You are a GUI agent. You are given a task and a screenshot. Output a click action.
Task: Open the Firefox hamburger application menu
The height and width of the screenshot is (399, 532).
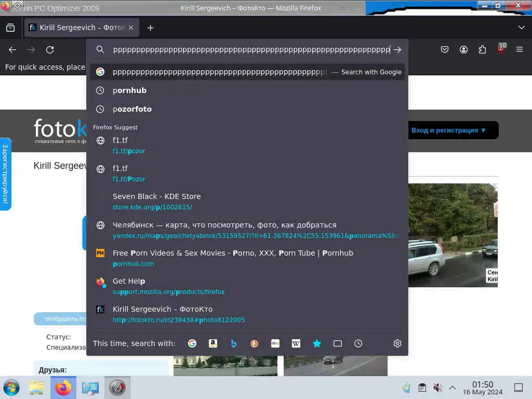(x=520, y=49)
